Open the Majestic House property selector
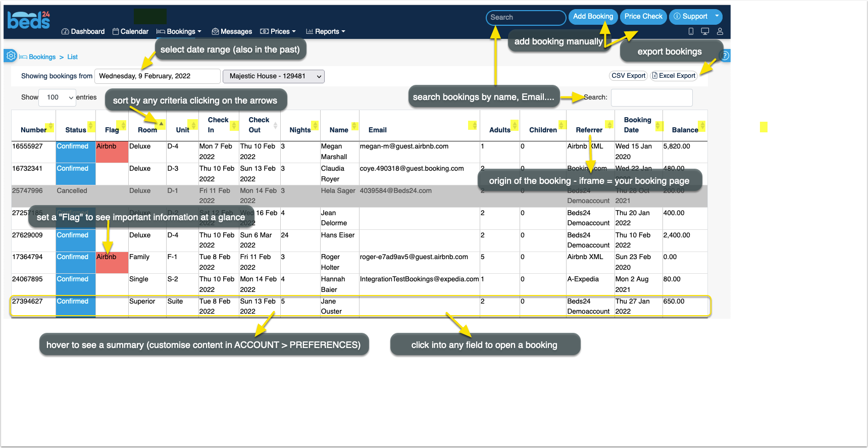The width and height of the screenshot is (868, 448). 274,76
